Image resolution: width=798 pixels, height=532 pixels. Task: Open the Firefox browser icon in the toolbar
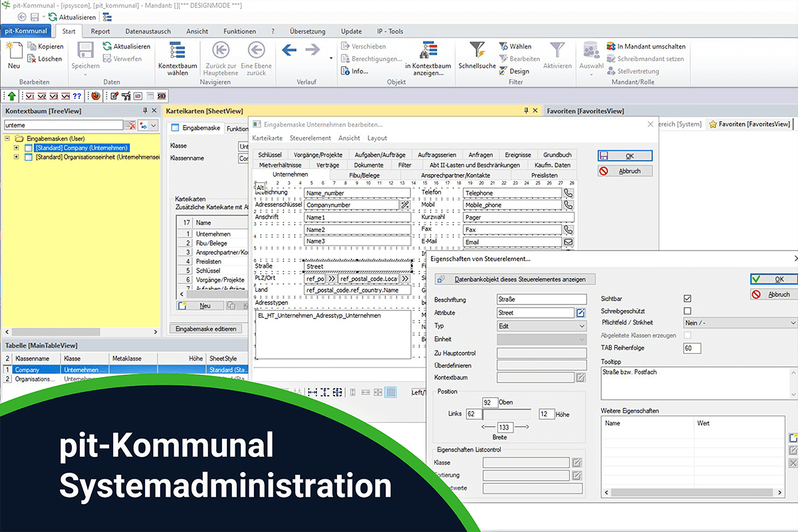pos(96,96)
